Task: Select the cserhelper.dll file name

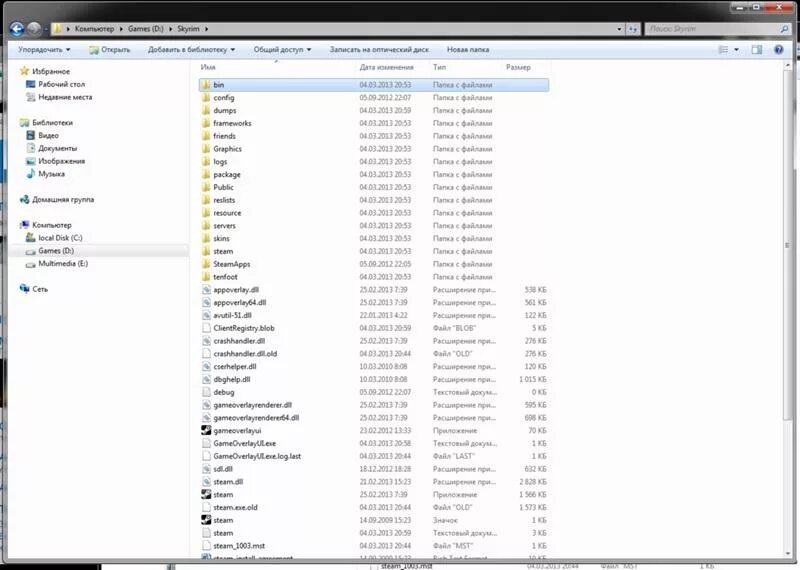Action: click(x=235, y=366)
